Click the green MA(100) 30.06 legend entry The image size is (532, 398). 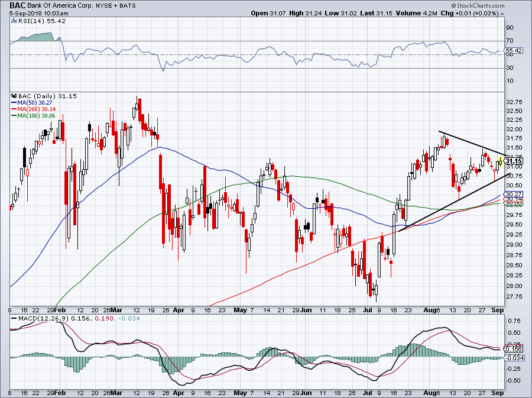coord(33,116)
